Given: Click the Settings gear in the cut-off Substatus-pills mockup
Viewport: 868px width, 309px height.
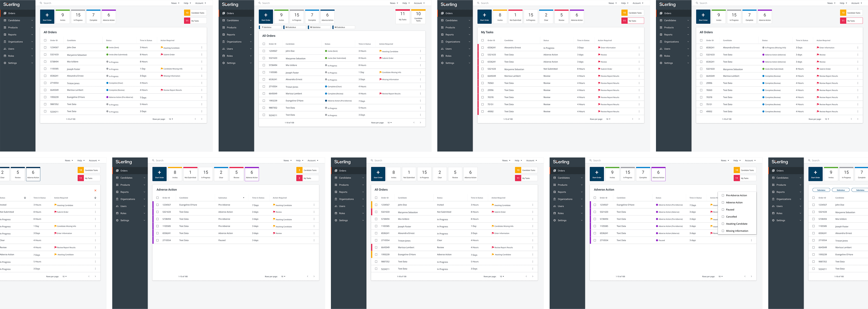Looking at the screenshot, I should coord(773,220).
